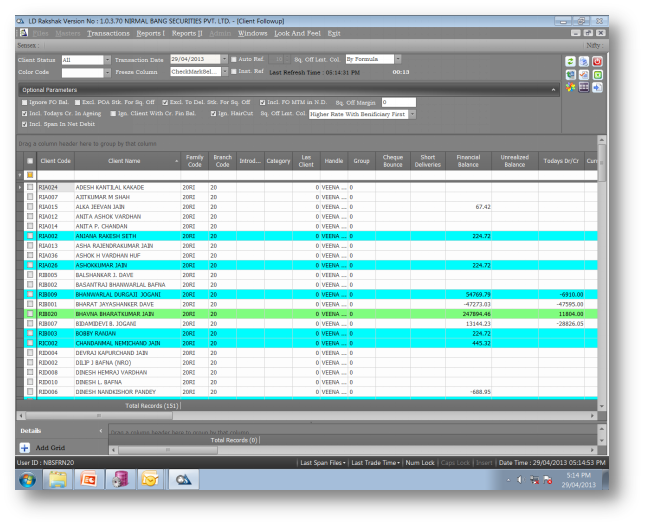This screenshot has height=527, width=646.
Task: Click the green refresh arrows icon
Action: coord(570,61)
